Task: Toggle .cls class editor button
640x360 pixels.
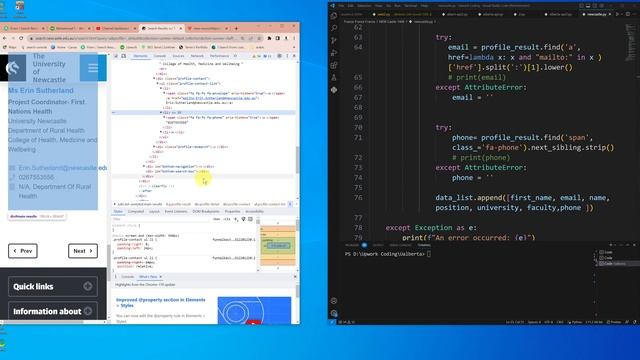Action: [227, 219]
